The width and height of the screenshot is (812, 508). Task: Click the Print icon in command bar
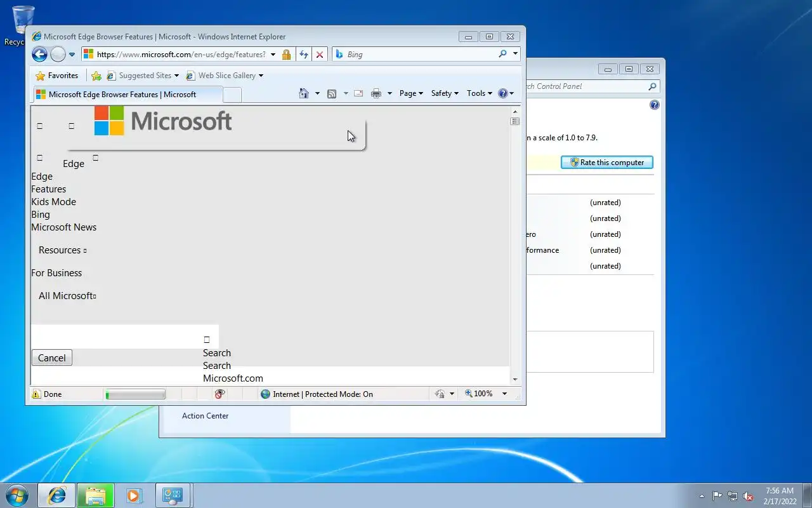376,93
